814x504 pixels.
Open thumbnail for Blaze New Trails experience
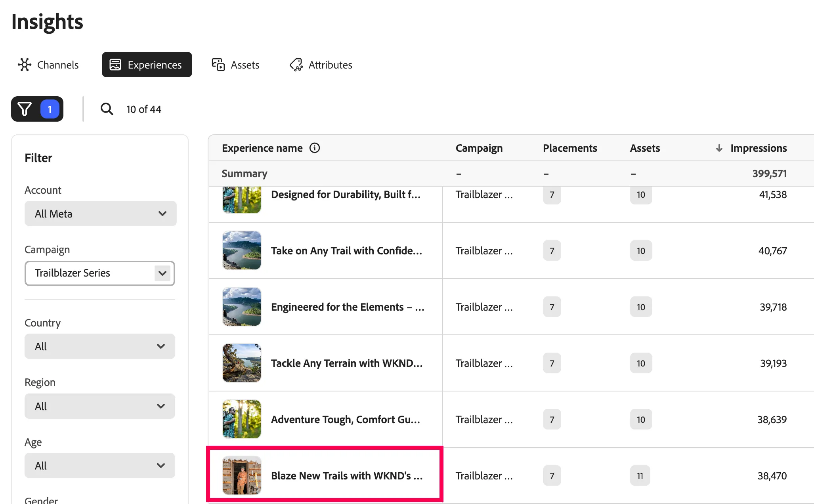(x=242, y=475)
